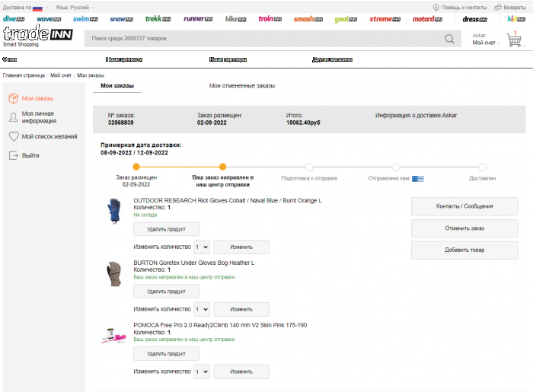This screenshot has width=533, height=392.
Task: Remove the Burton Goretex gloves product
Action: tap(166, 292)
